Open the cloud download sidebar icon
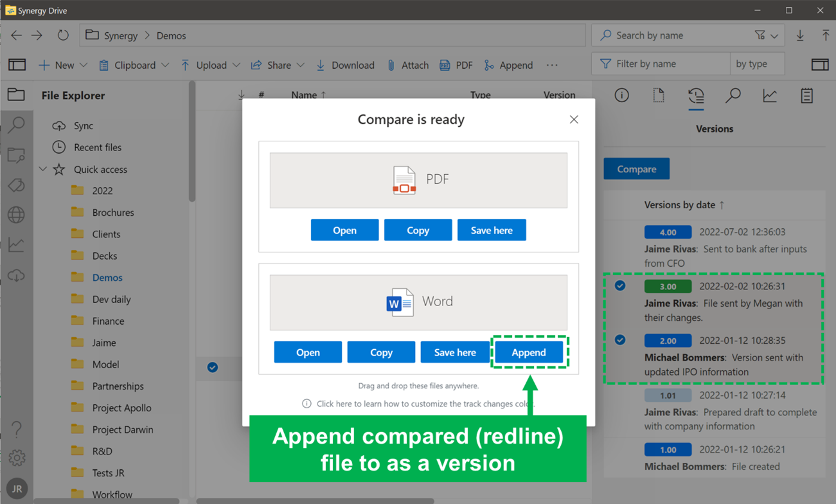Image resolution: width=836 pixels, height=504 pixels. [x=16, y=275]
